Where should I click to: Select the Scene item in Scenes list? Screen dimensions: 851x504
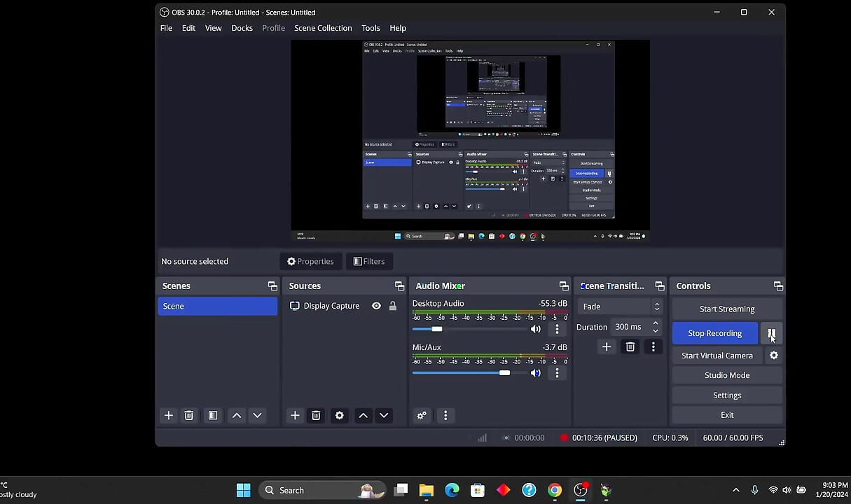[x=217, y=306]
